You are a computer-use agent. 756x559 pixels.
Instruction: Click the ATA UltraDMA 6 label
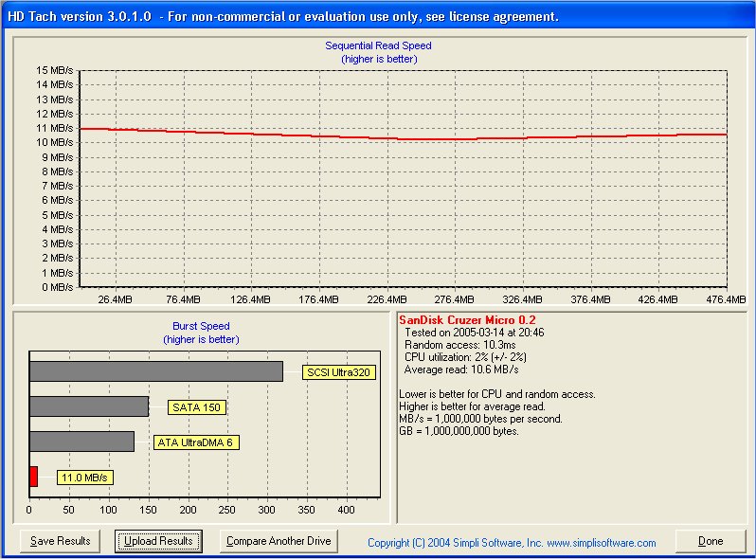tap(194, 442)
